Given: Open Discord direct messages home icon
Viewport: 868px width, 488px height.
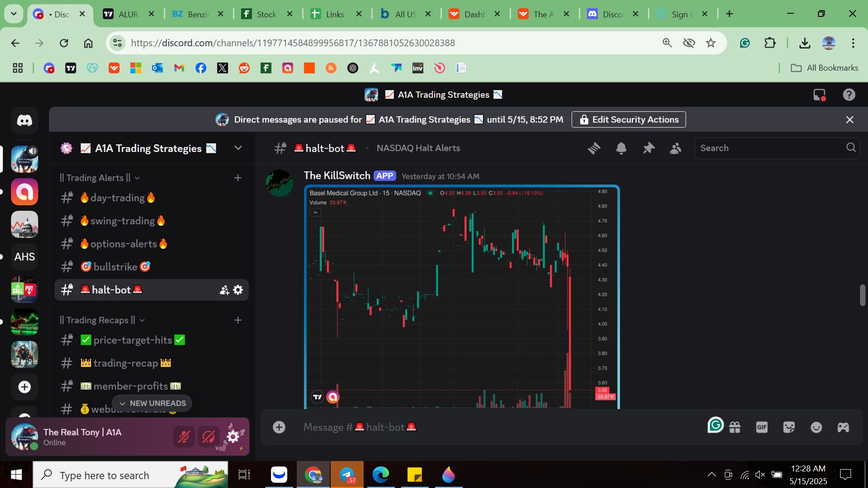Looking at the screenshot, I should point(24,120).
